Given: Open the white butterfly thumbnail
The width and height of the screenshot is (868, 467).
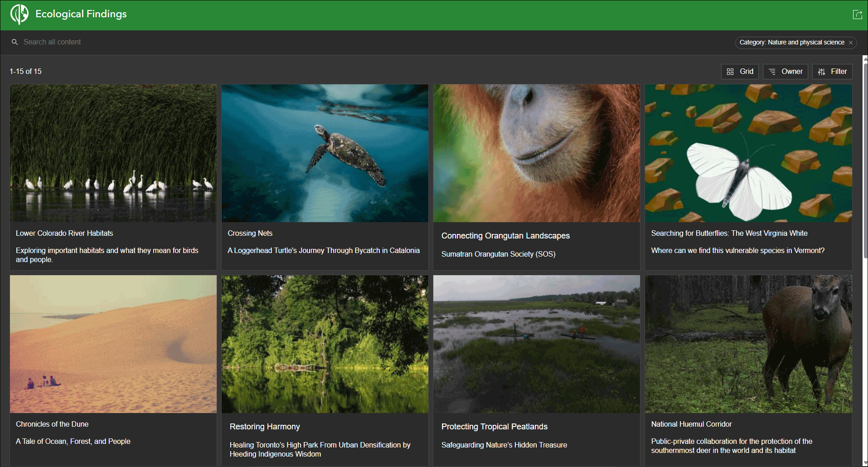Looking at the screenshot, I should pyautogui.click(x=748, y=153).
